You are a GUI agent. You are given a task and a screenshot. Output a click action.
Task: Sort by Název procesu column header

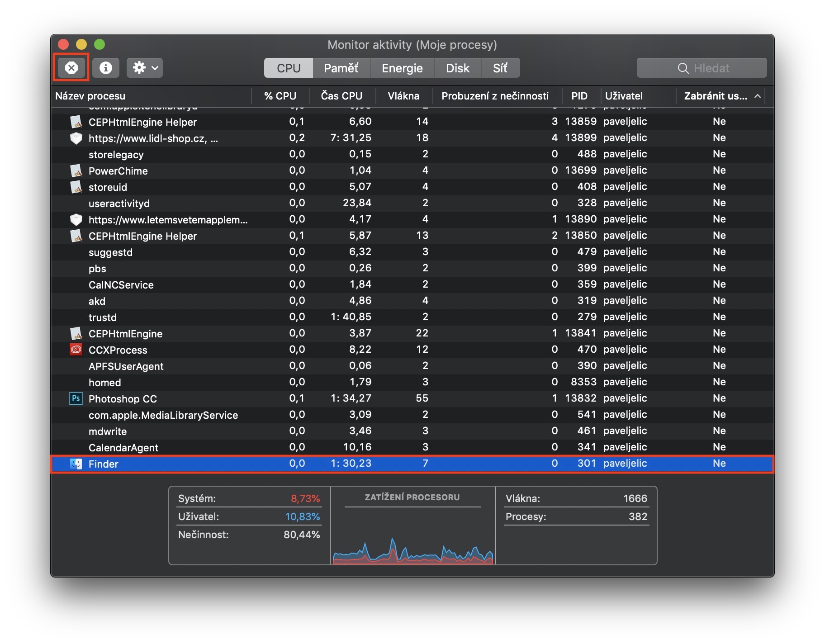pos(90,96)
